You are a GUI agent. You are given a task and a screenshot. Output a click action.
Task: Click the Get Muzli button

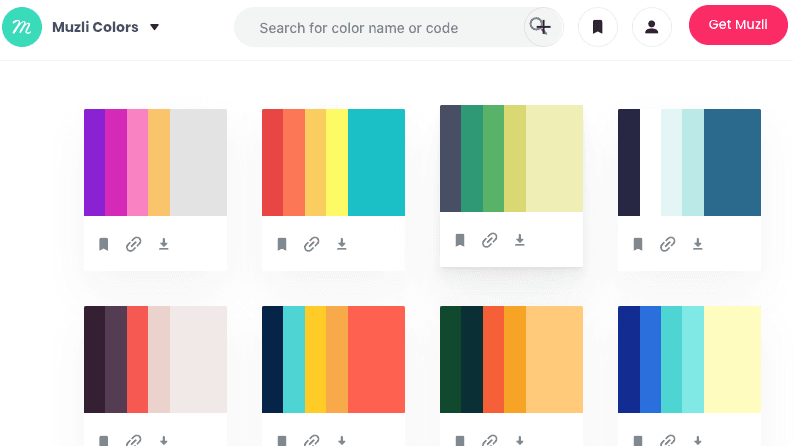738,25
